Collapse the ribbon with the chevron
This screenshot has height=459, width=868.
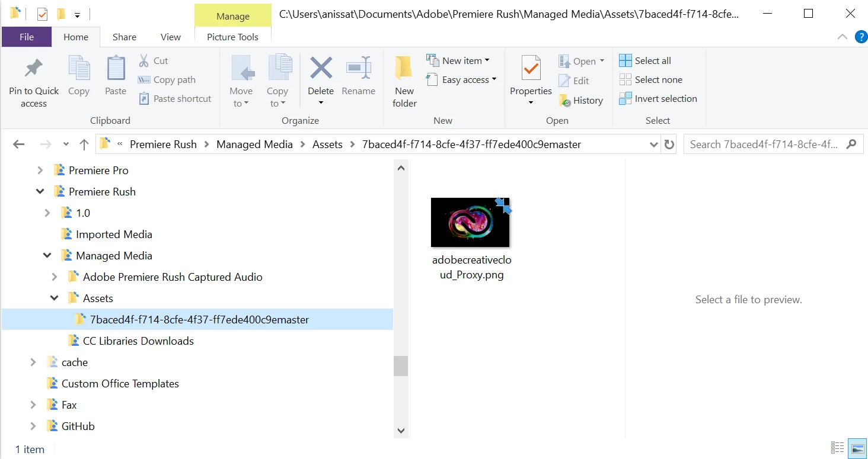(842, 37)
